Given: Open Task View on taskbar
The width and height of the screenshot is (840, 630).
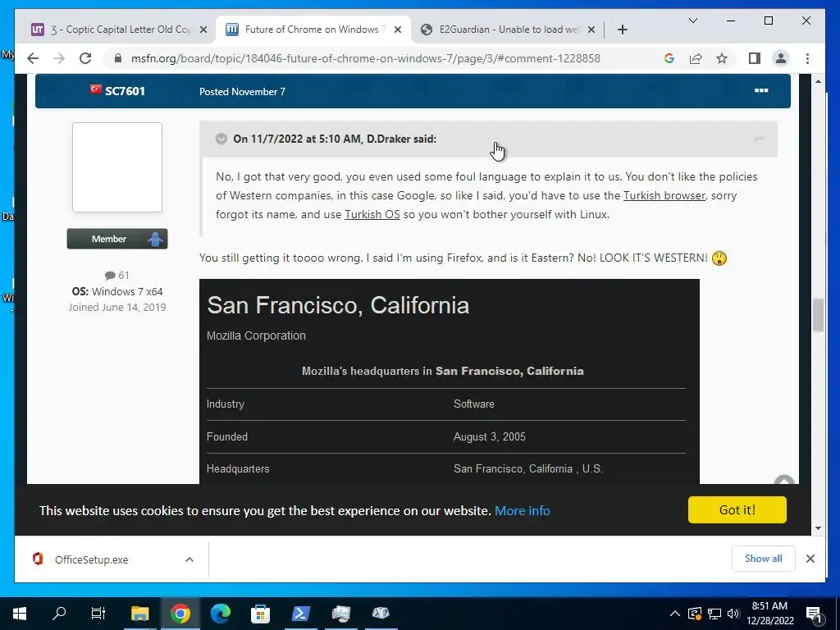Looking at the screenshot, I should 98,614.
